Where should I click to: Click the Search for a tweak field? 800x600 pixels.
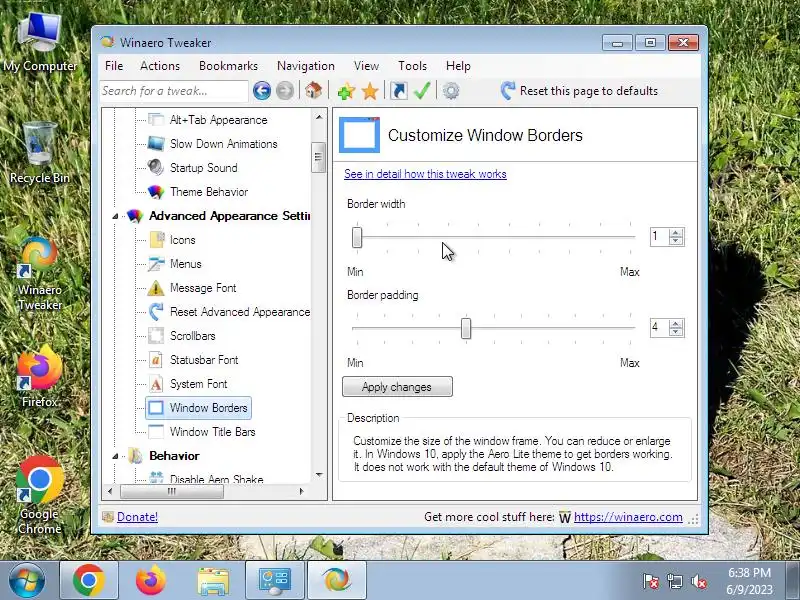pos(173,91)
